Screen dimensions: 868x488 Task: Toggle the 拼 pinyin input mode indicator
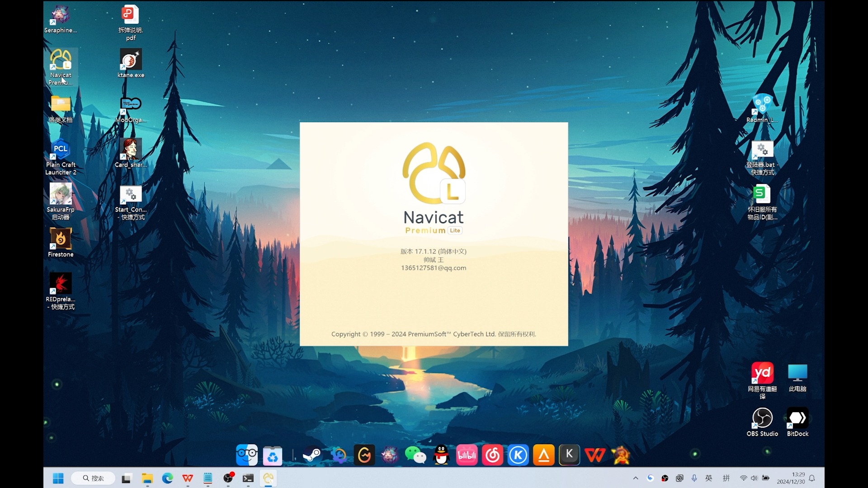coord(726,478)
